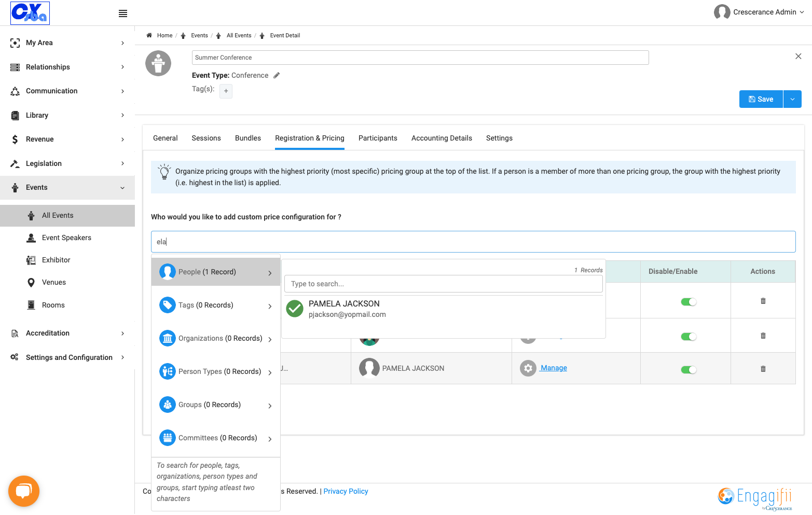Switch to the Sessions tab
This screenshot has width=812, height=515.
click(206, 138)
